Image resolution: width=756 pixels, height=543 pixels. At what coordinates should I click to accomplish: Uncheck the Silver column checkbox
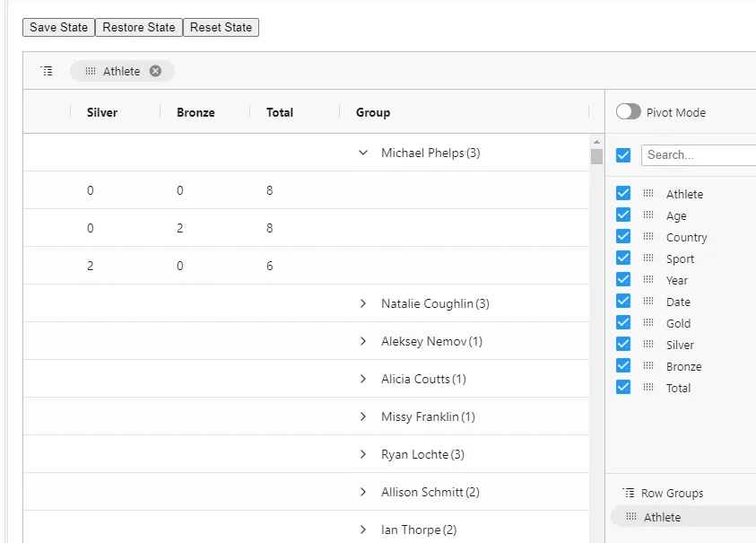pos(623,344)
